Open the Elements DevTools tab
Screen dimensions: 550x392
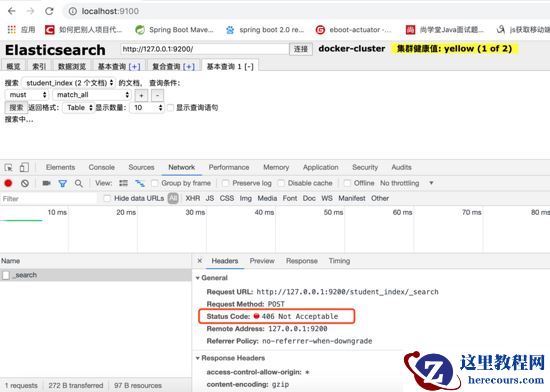[60, 167]
